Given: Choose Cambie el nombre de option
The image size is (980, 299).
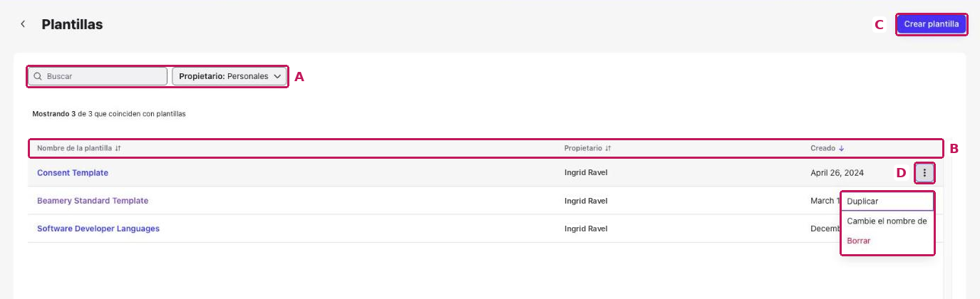Looking at the screenshot, I should coord(887,221).
